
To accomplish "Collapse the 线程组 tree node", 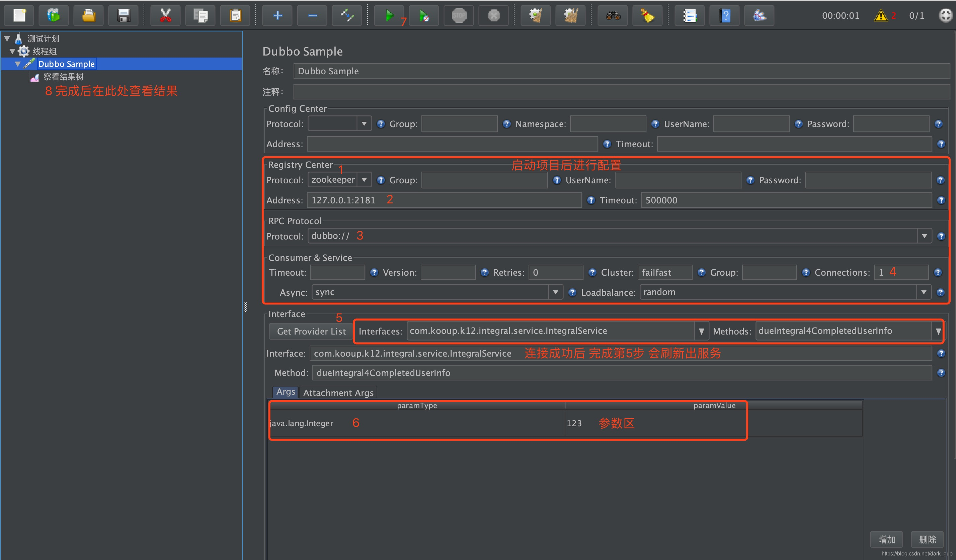I will pyautogui.click(x=12, y=51).
